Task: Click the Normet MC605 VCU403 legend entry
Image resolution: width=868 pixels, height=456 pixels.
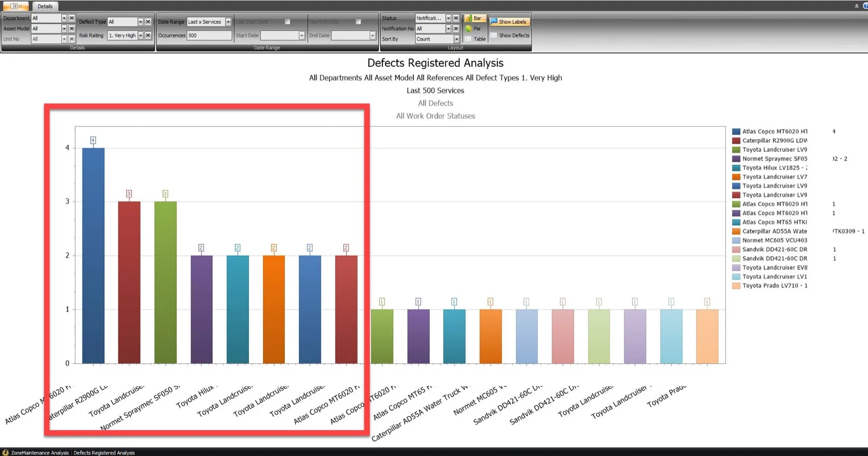Action: [x=775, y=240]
